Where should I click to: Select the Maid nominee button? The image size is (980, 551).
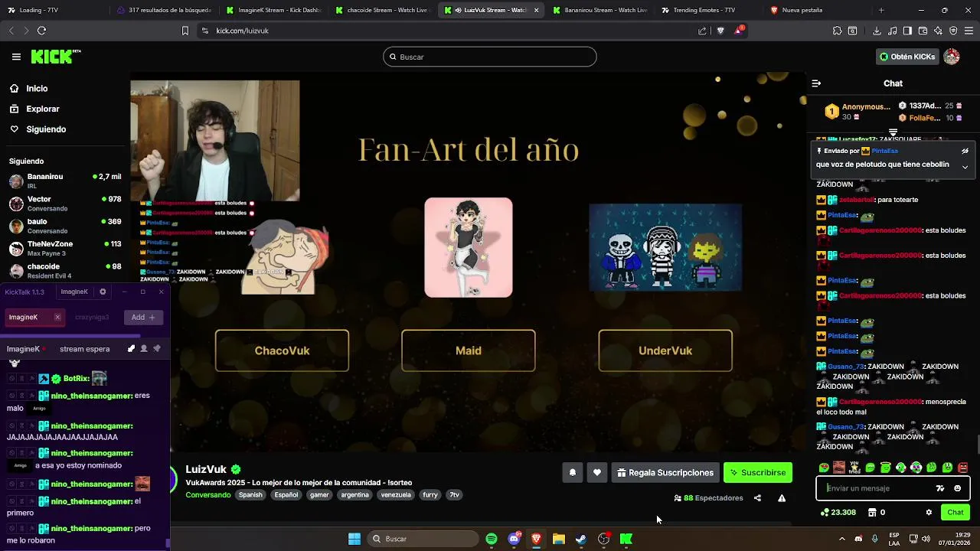click(x=469, y=350)
